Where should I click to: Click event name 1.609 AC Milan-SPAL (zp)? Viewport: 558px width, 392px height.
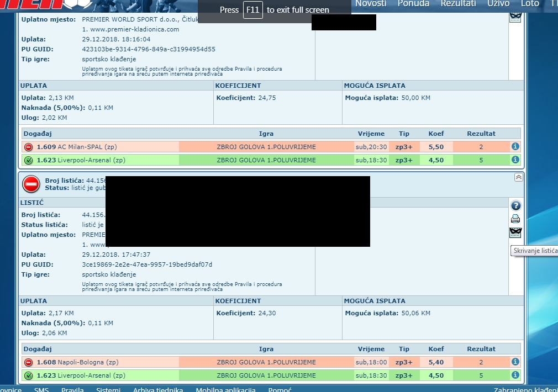(77, 146)
